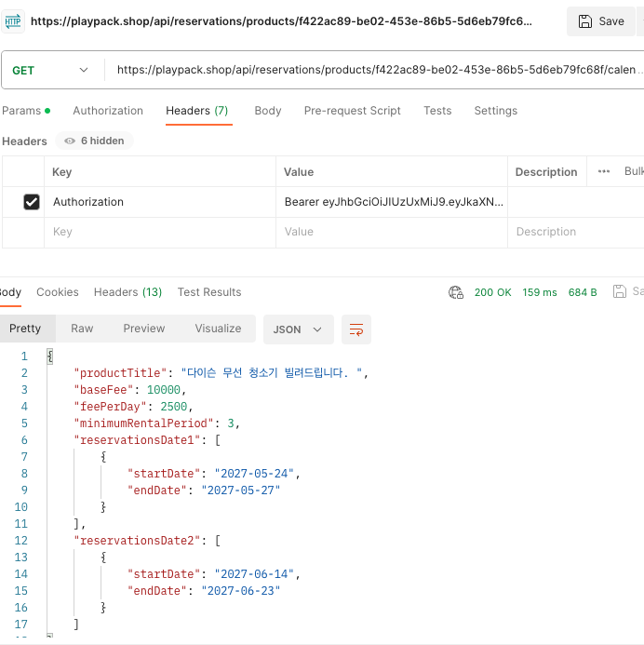Image resolution: width=644 pixels, height=645 pixels.
Task: Select the Body request tab
Action: pyautogui.click(x=268, y=111)
